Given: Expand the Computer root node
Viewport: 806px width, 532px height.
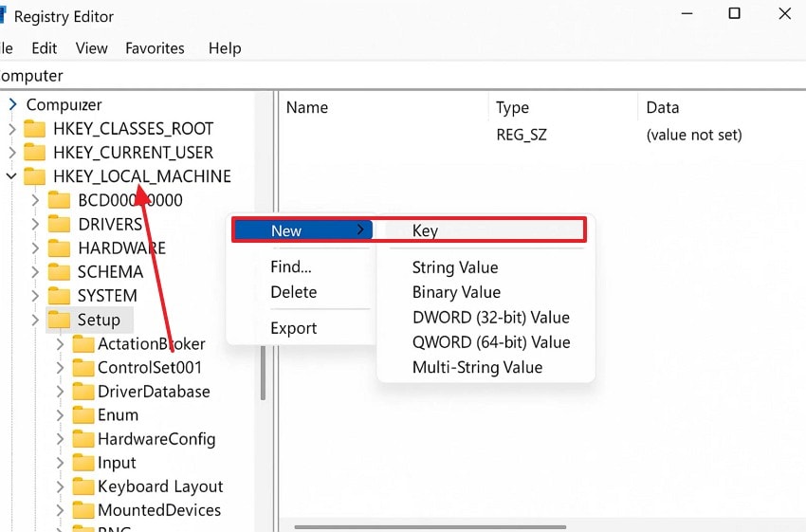Looking at the screenshot, I should click(x=13, y=105).
